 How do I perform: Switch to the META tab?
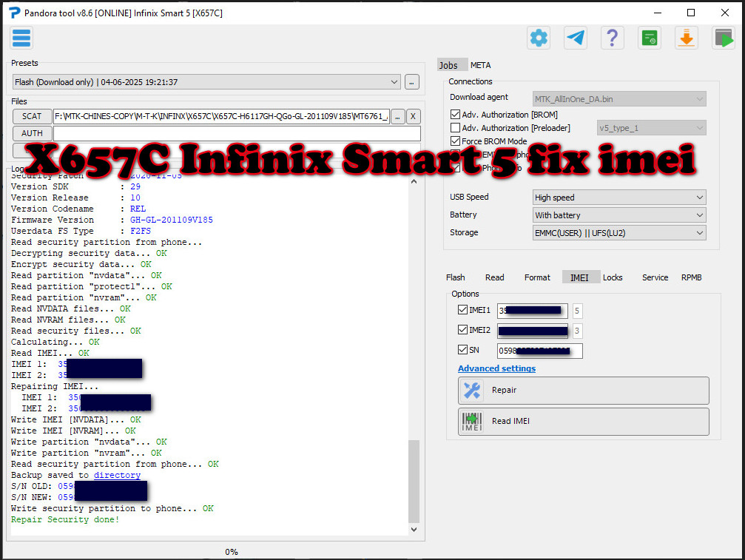pos(480,65)
